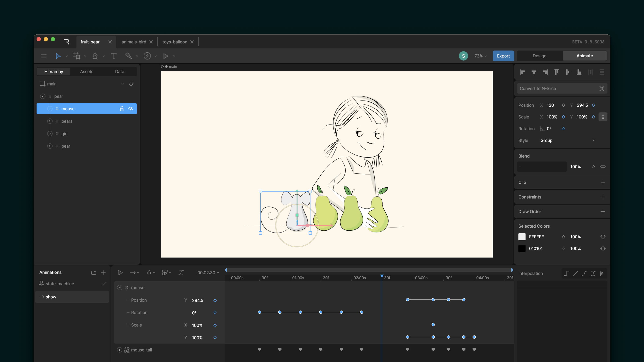The height and width of the screenshot is (362, 644).
Task: Select the arrow Select tool
Action: tap(58, 56)
